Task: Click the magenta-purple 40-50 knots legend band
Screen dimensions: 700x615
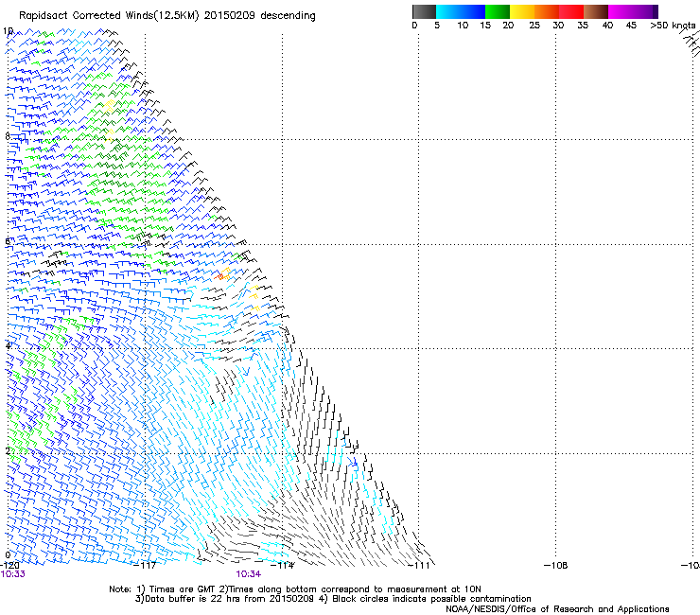Action: (x=633, y=11)
